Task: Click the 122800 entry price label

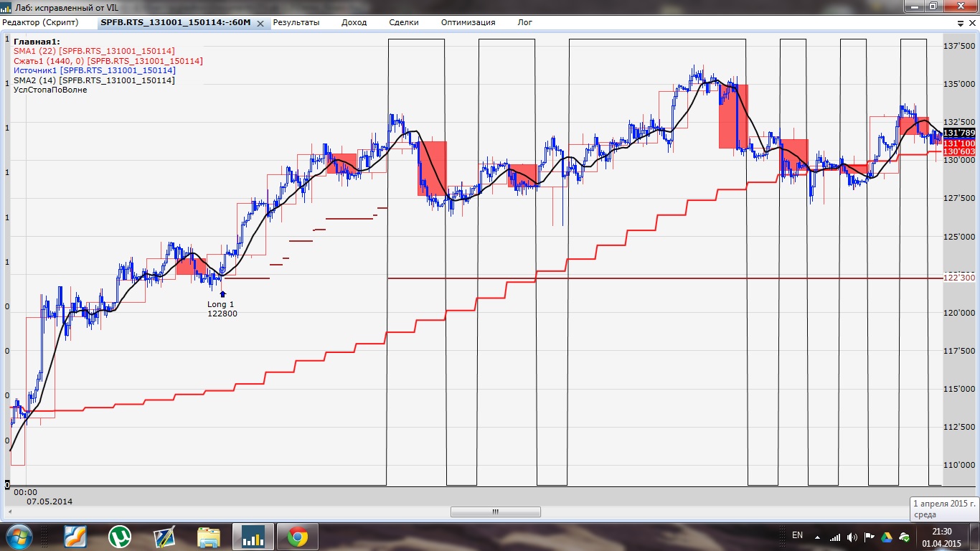Action: 222,314
